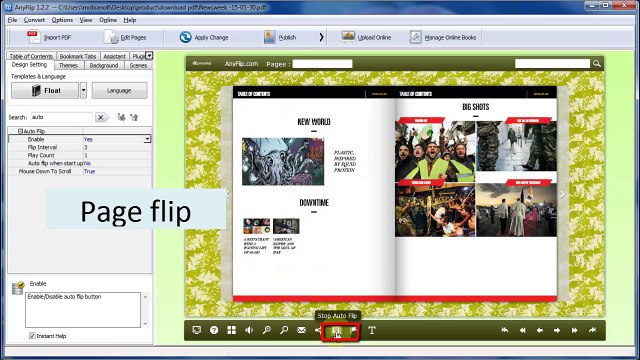Image resolution: width=640 pixels, height=360 pixels.
Task: Open the Convert menu
Action: click(34, 20)
